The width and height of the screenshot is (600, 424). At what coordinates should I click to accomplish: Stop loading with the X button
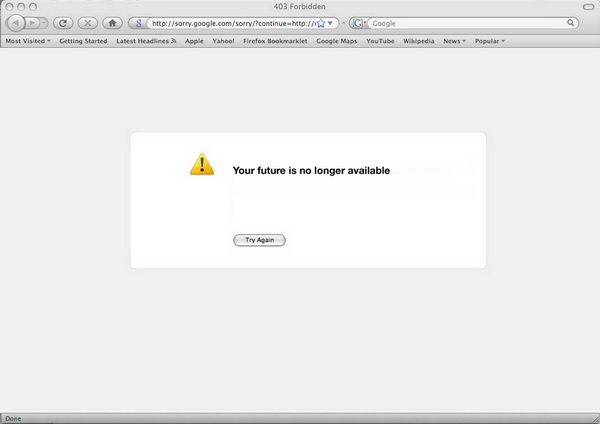(x=88, y=23)
